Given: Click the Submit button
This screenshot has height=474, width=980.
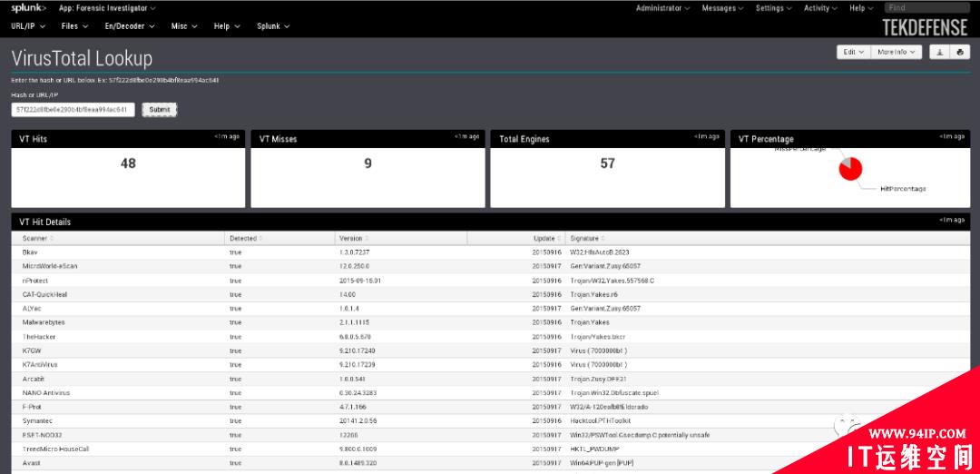Looking at the screenshot, I should point(160,110).
